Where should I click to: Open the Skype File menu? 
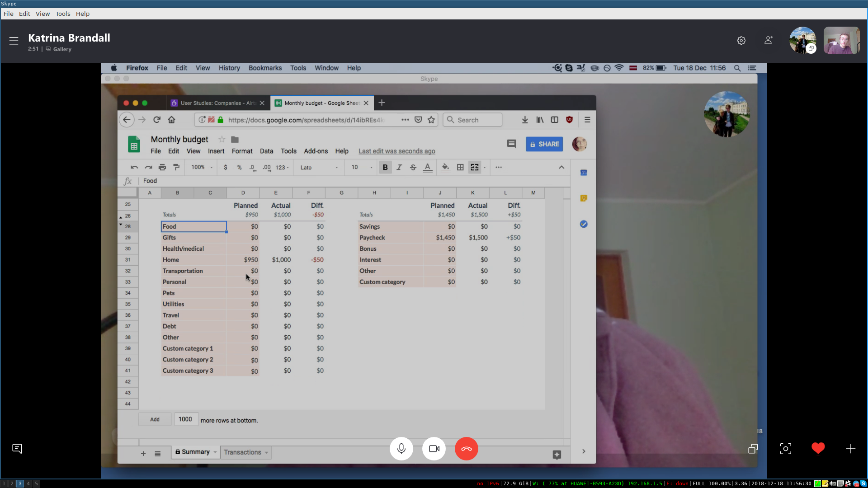click(9, 14)
